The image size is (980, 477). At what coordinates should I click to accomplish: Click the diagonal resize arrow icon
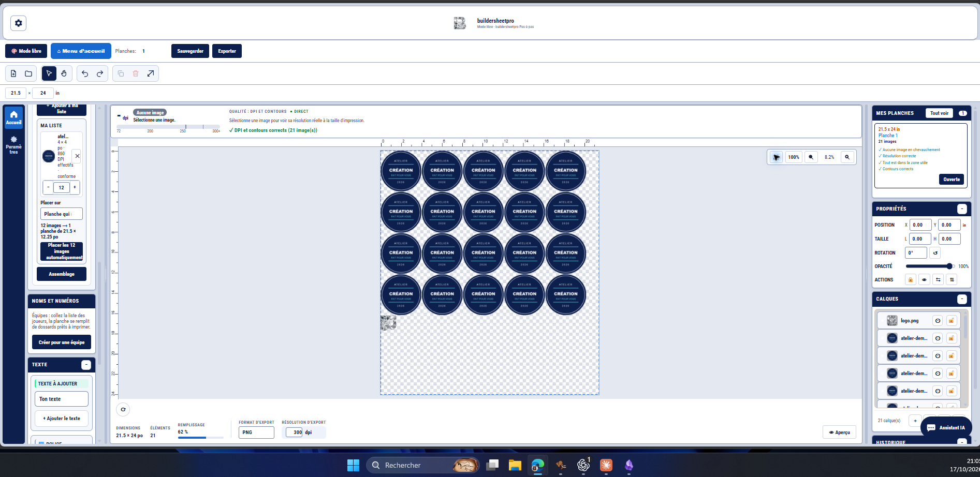[151, 73]
